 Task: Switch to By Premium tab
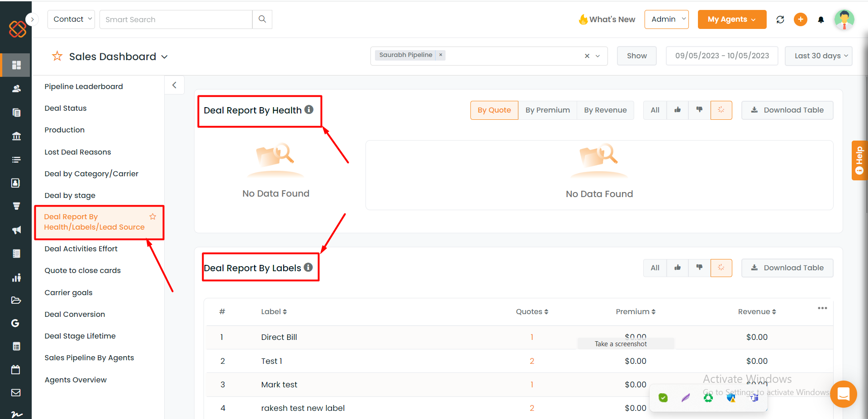[x=547, y=110]
